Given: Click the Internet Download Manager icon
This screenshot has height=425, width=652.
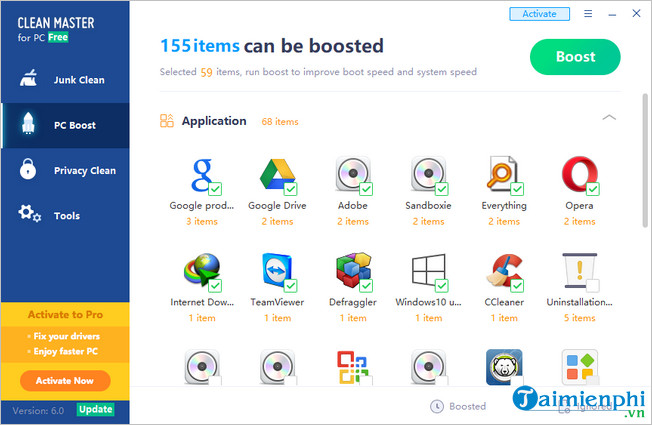Looking at the screenshot, I should [x=198, y=272].
